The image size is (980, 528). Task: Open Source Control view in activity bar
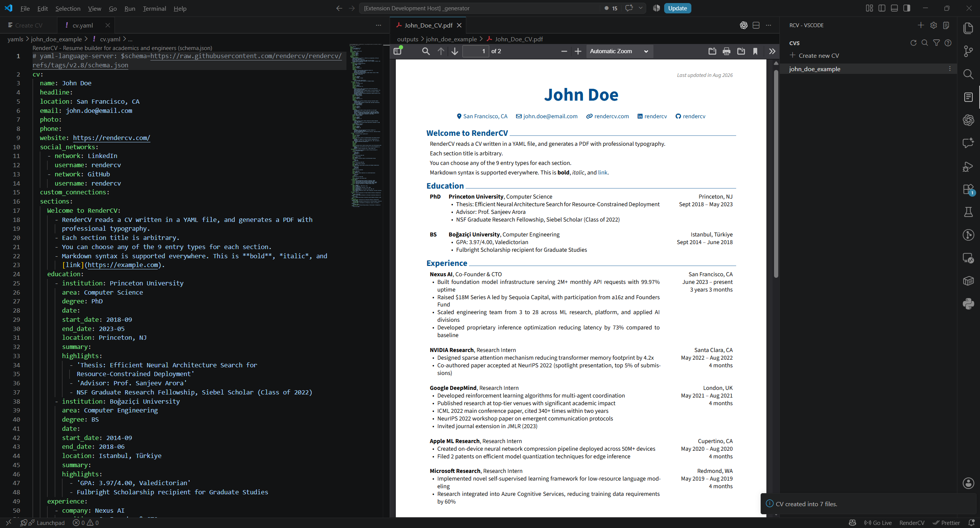968,51
